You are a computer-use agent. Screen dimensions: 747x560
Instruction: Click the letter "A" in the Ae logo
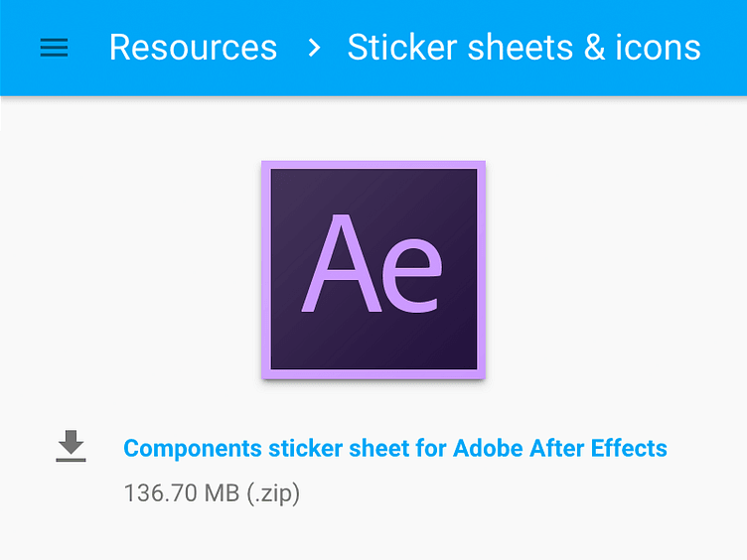click(342, 263)
